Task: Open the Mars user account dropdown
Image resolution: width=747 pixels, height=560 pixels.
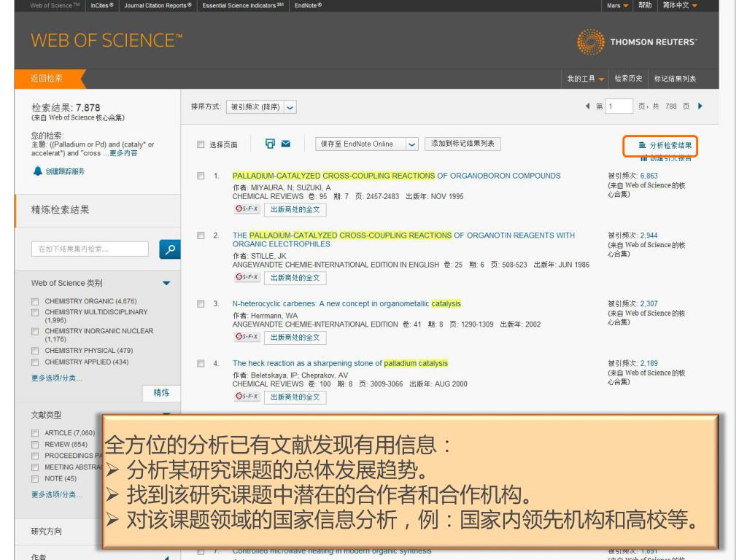Action: [x=617, y=5]
